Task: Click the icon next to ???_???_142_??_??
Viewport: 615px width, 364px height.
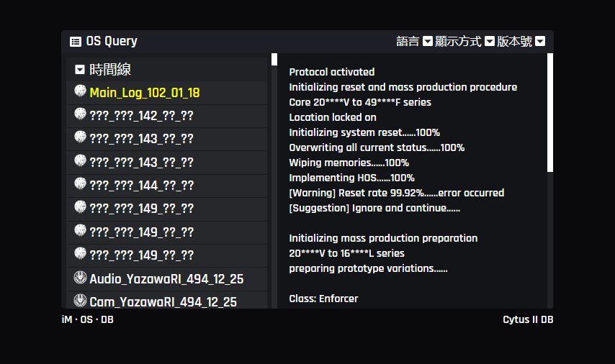Action: click(x=81, y=114)
